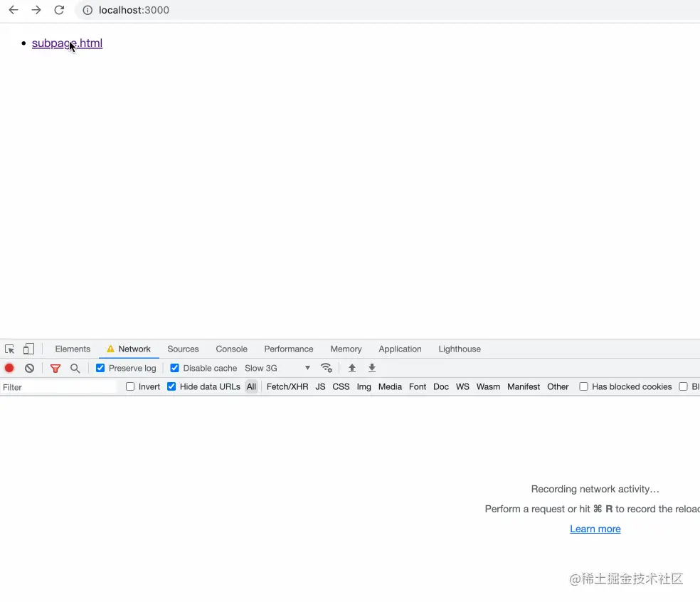Enable Has blocked cookies checkbox
Screen dimensions: 700x602
(x=583, y=386)
